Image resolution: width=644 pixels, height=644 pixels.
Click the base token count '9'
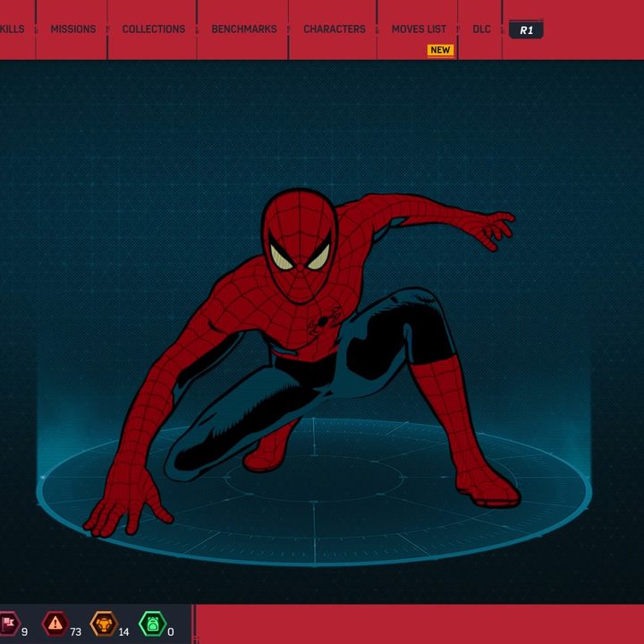(x=24, y=631)
